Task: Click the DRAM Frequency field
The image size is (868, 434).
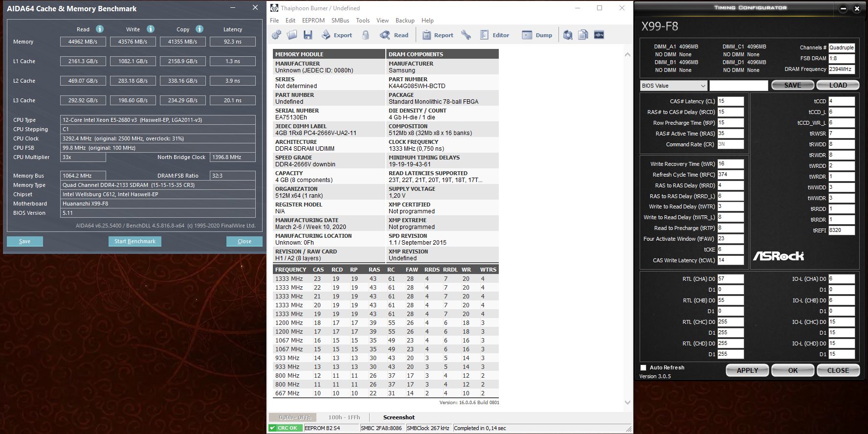Action: [842, 69]
